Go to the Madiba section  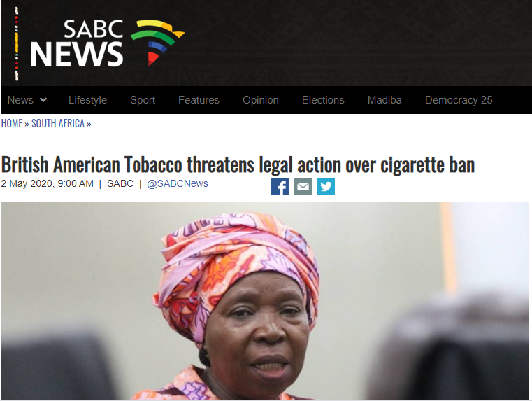pyautogui.click(x=384, y=100)
